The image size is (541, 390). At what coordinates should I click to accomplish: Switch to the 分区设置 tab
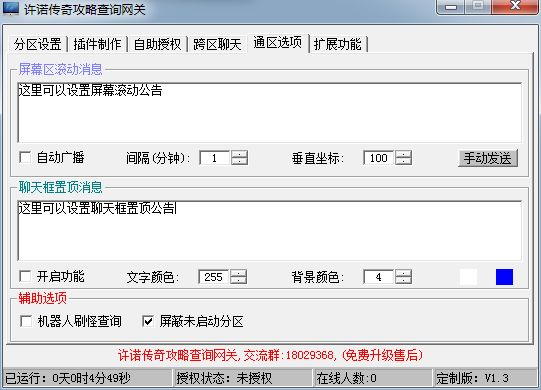tap(38, 44)
